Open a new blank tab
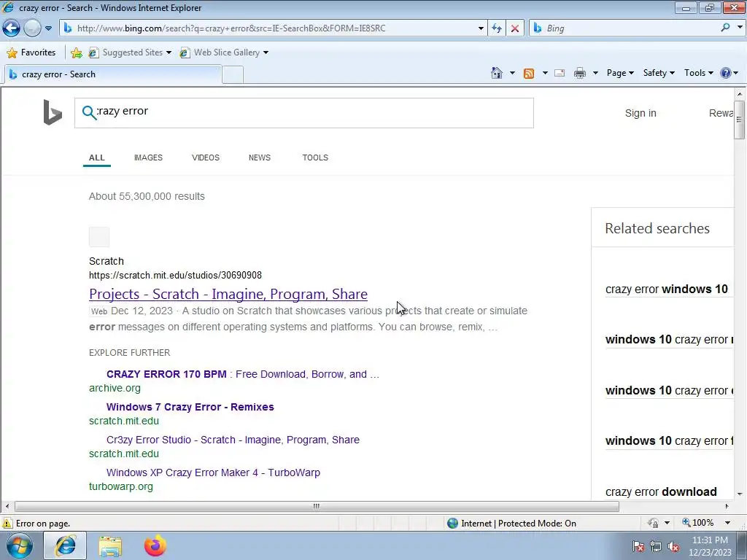 pos(233,75)
